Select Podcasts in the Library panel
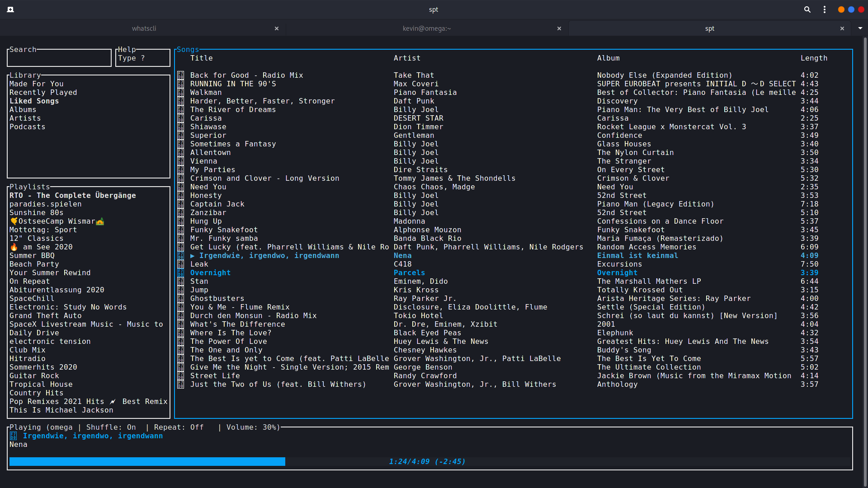Screen dimensions: 868x488 click(27, 127)
